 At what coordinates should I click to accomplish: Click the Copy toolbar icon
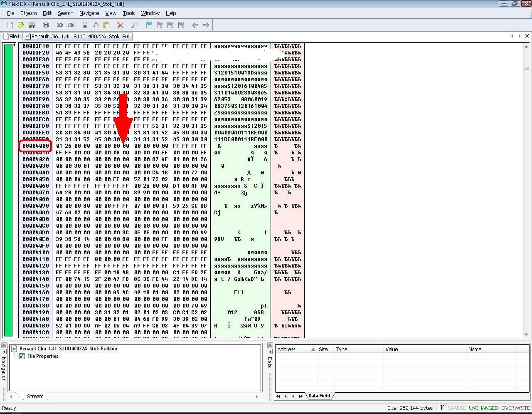(x=96, y=25)
